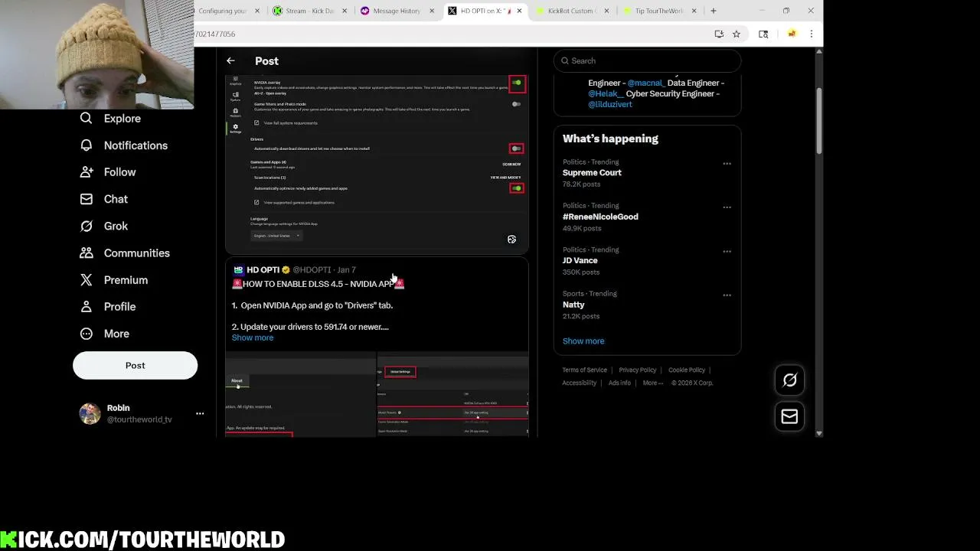Screen dimensions: 980x551
Task: Open the browser side panel icon
Action: pos(763,34)
